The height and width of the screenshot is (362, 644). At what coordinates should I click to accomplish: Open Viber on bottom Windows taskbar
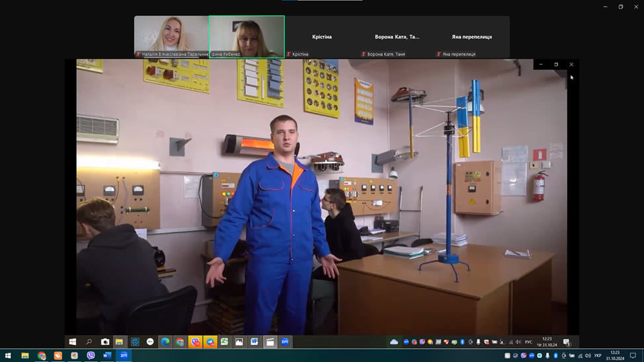(91, 355)
